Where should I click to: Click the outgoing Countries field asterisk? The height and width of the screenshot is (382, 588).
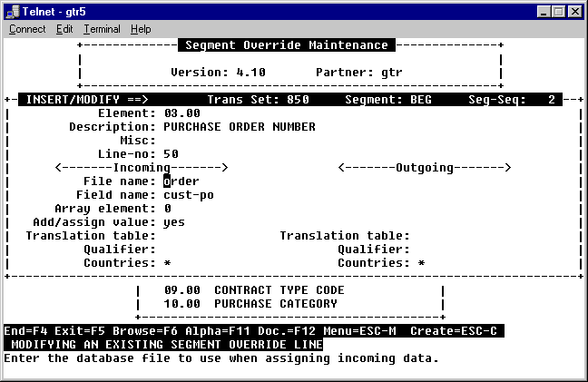click(x=421, y=263)
